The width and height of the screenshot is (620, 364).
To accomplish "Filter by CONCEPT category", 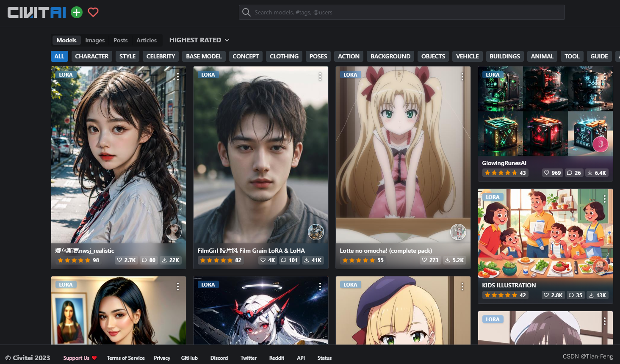I will [246, 56].
